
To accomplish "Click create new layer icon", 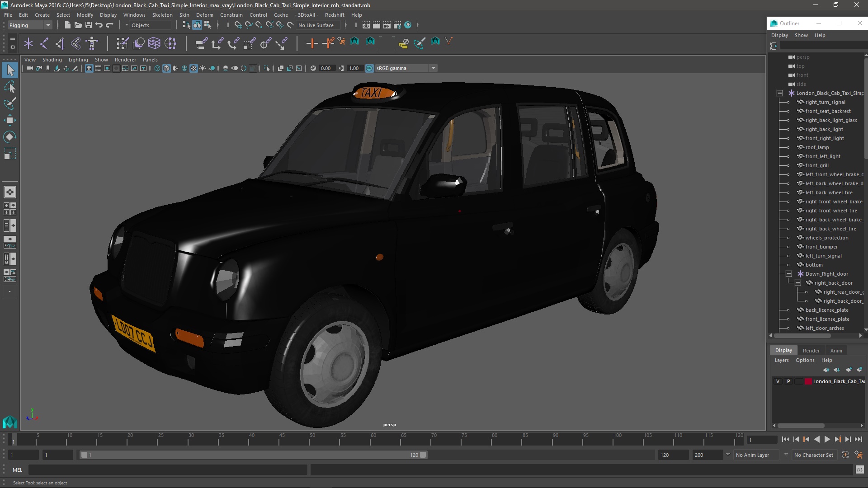I will point(849,370).
